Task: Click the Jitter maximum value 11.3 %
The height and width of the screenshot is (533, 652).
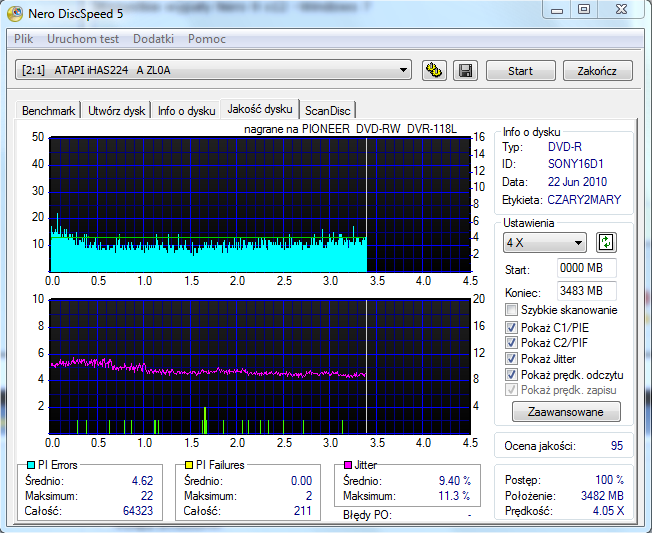Action: click(x=454, y=496)
